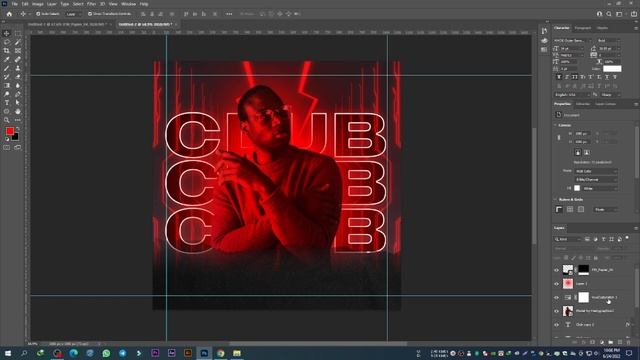This screenshot has height=360, width=640.
Task: Open the language English USA dropdown
Action: click(572, 95)
